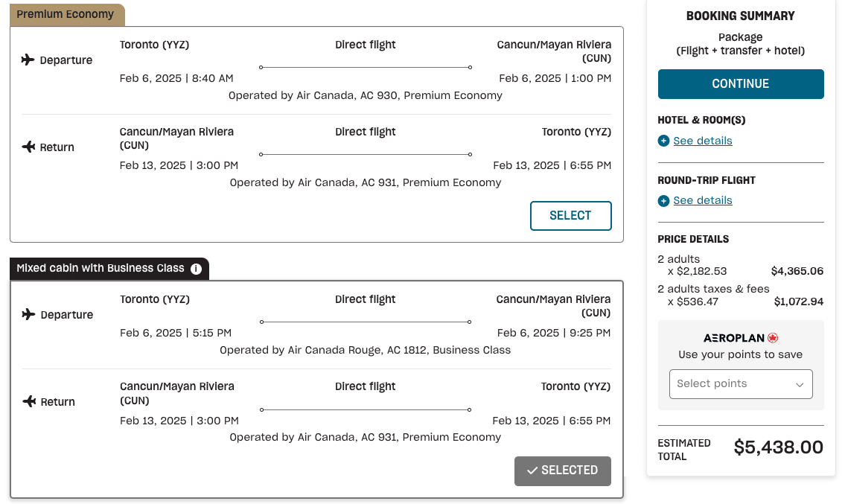Screen dimensions: 845x504
Task: Expand Hotel & Room(s) See details
Action: pyautogui.click(x=702, y=141)
